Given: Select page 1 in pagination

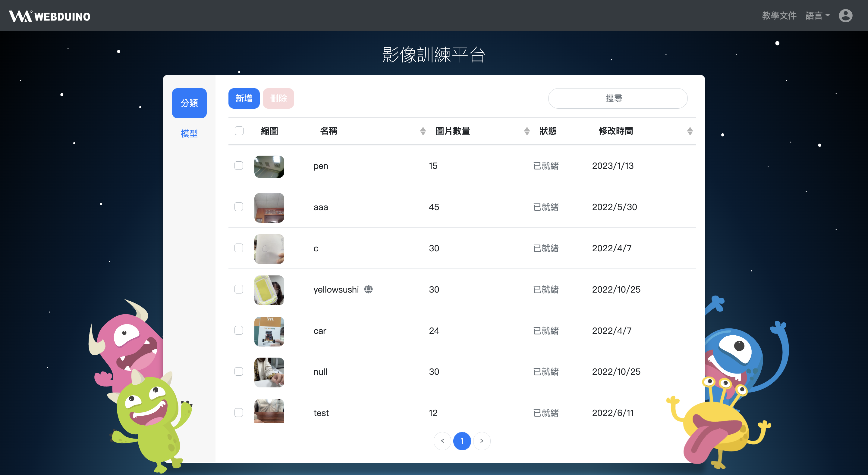Looking at the screenshot, I should point(462,441).
